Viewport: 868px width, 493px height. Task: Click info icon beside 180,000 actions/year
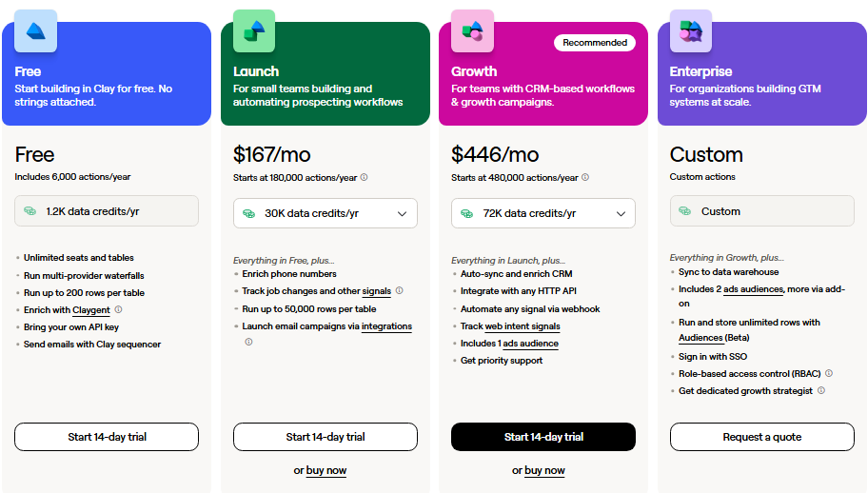pos(364,178)
